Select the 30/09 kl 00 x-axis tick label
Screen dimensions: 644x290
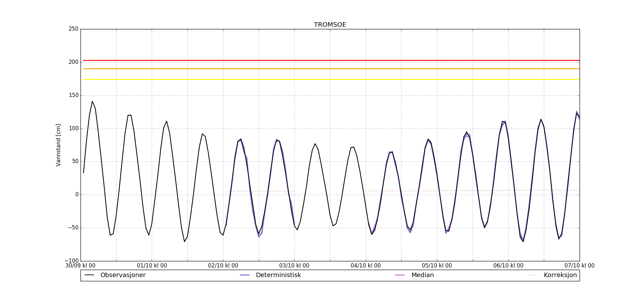coord(80,266)
